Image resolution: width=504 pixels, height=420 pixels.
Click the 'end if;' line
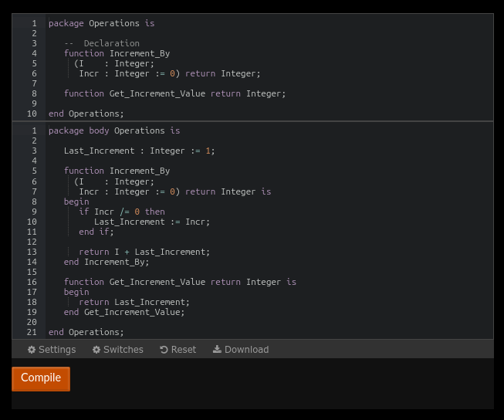click(x=96, y=232)
